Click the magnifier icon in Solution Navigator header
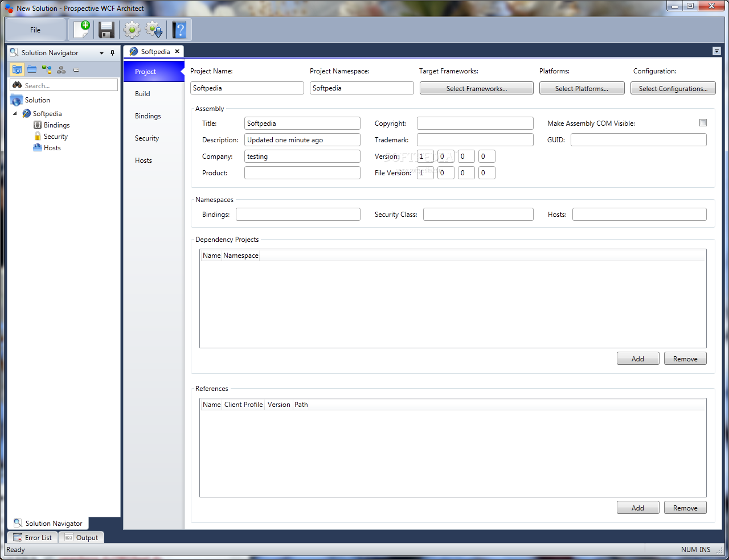Viewport: 729px width, 560px height. (14, 52)
